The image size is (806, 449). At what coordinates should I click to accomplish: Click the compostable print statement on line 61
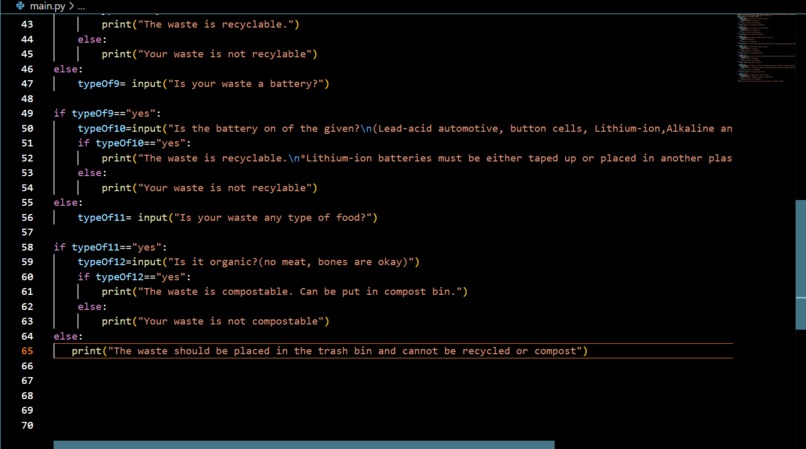tap(285, 292)
